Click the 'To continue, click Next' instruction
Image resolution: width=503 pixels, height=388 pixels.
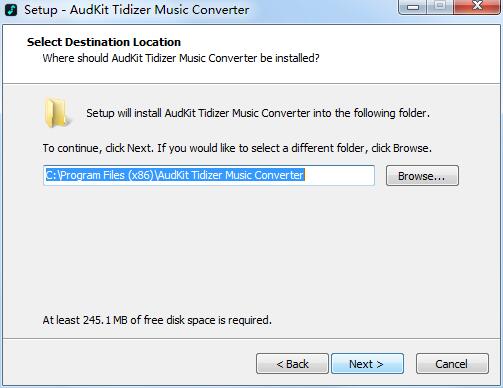tap(237, 148)
